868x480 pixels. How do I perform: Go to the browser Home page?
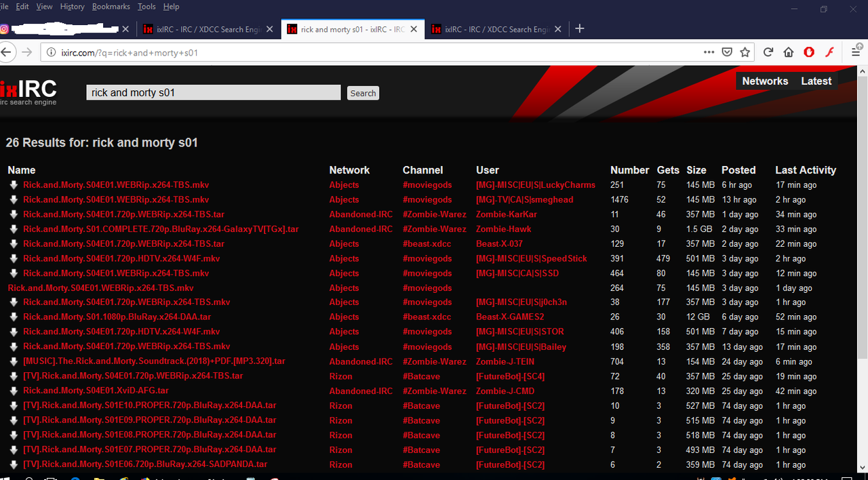click(788, 52)
